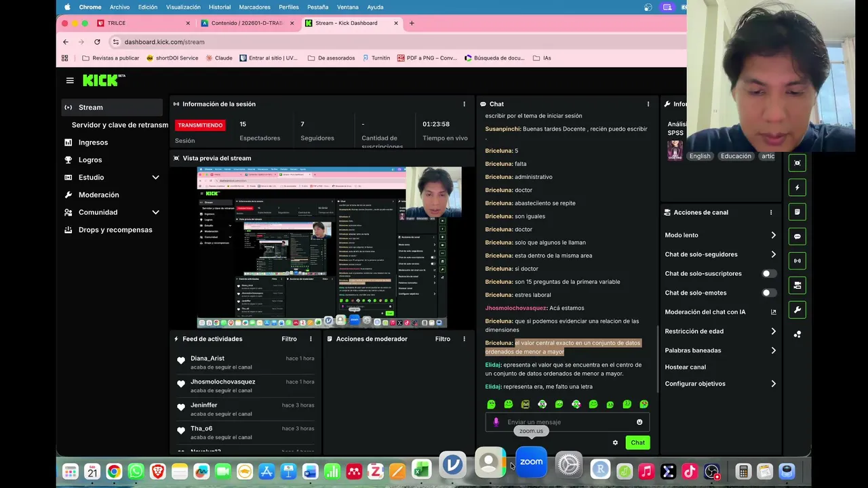Click the broadcast signal icon in right rail
868x488 pixels.
(x=797, y=261)
